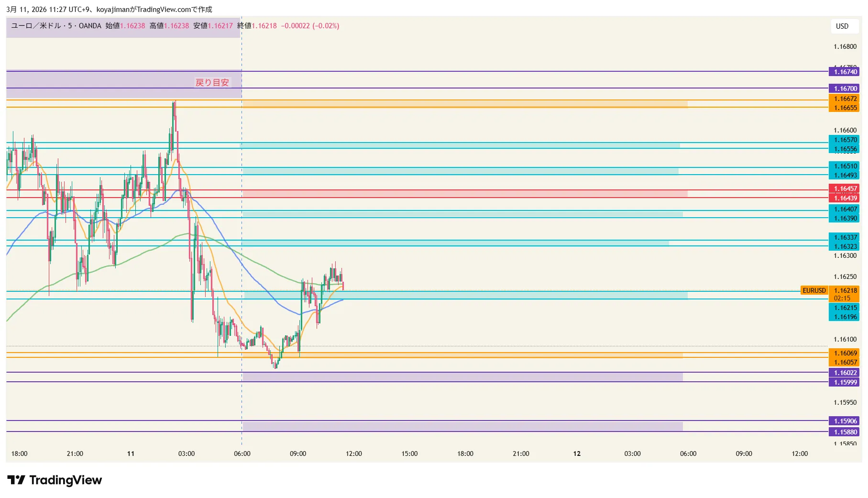868x498 pixels.
Task: Click the 終値 close value 1.16218
Action: tap(264, 26)
